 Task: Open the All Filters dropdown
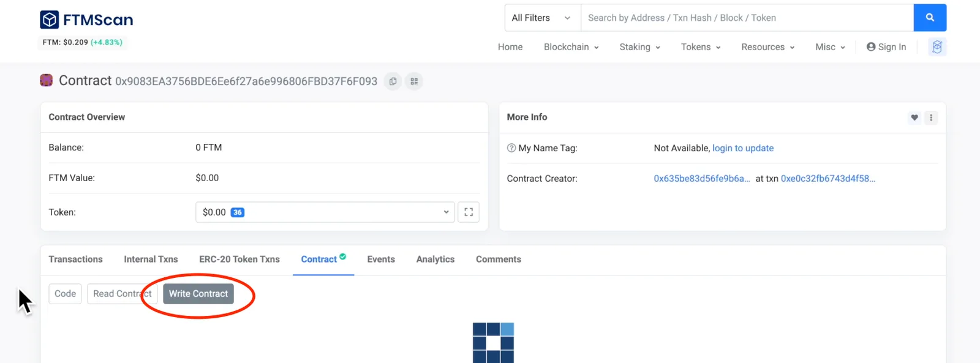pos(543,18)
